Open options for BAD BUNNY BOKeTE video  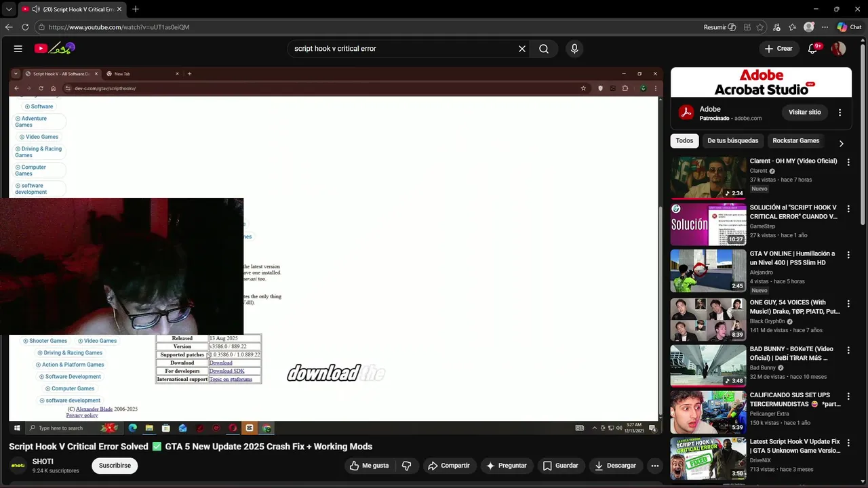(x=848, y=350)
